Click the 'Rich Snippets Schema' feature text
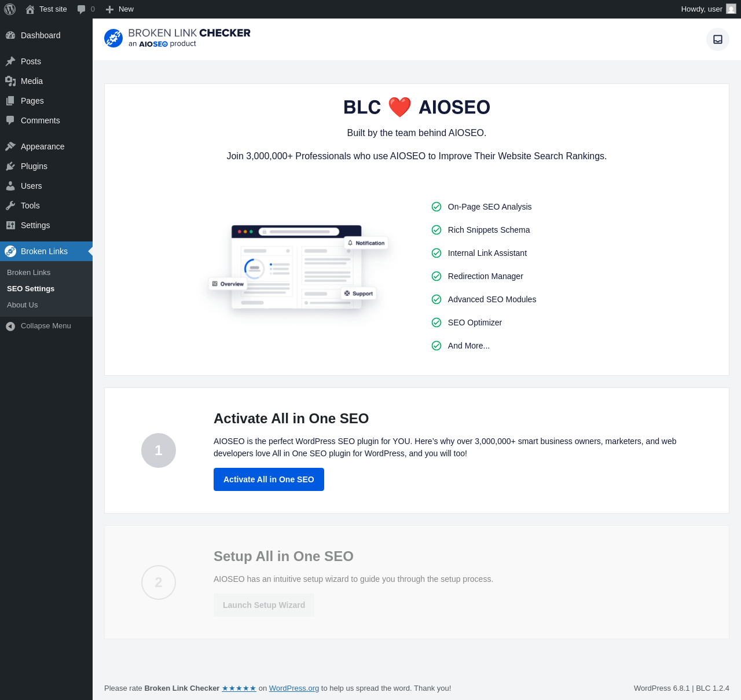 coord(489,230)
